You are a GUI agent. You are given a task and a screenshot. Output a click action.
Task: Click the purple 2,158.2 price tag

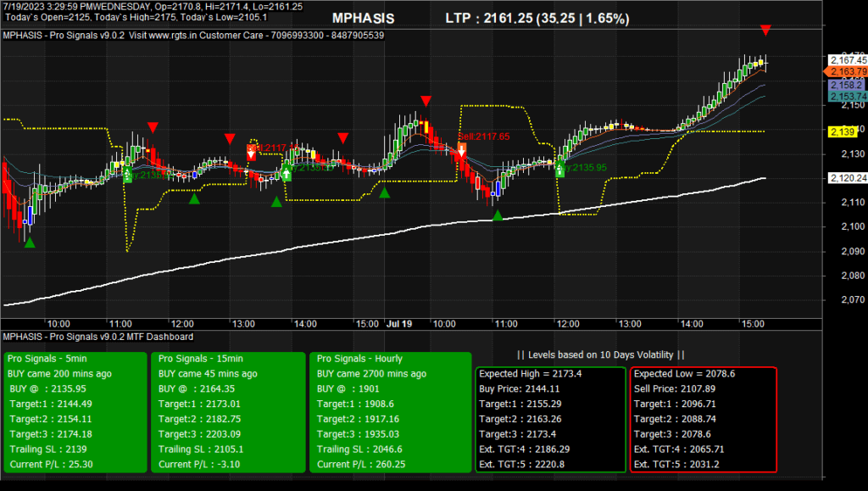click(x=847, y=85)
